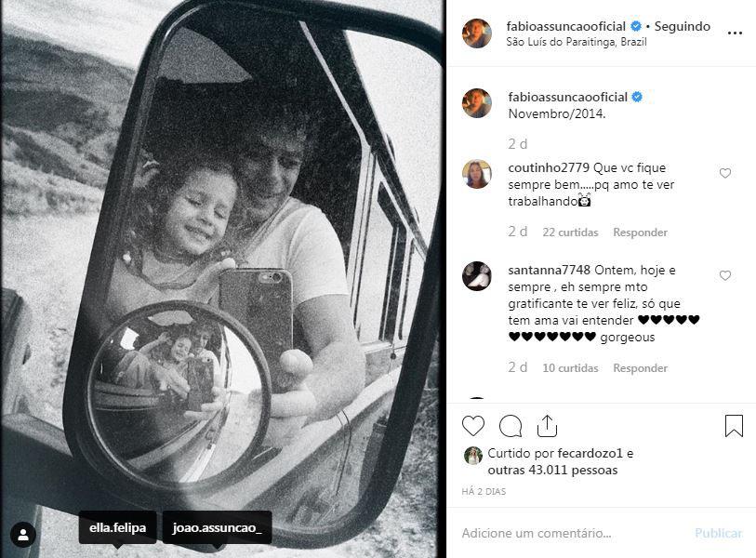
Task: Open the joao.assuncao_ tagged profile
Action: point(217,527)
